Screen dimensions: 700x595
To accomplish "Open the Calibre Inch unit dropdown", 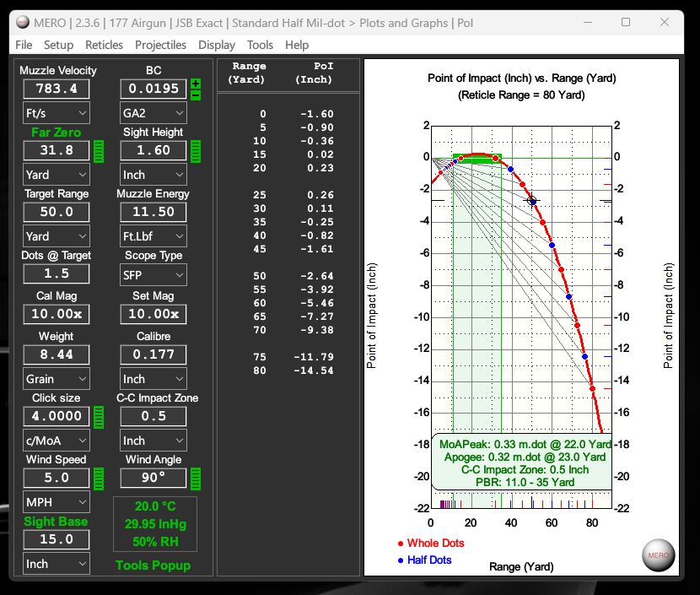I will (153, 379).
